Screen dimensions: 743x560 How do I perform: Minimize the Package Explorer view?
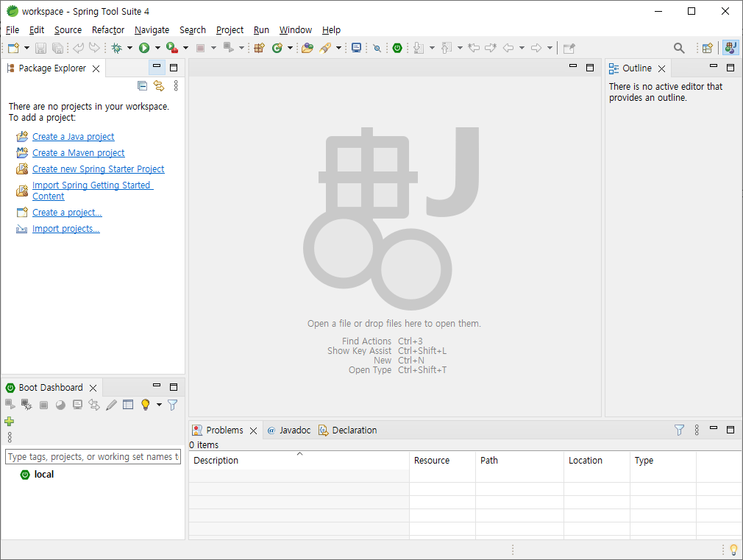coord(157,68)
